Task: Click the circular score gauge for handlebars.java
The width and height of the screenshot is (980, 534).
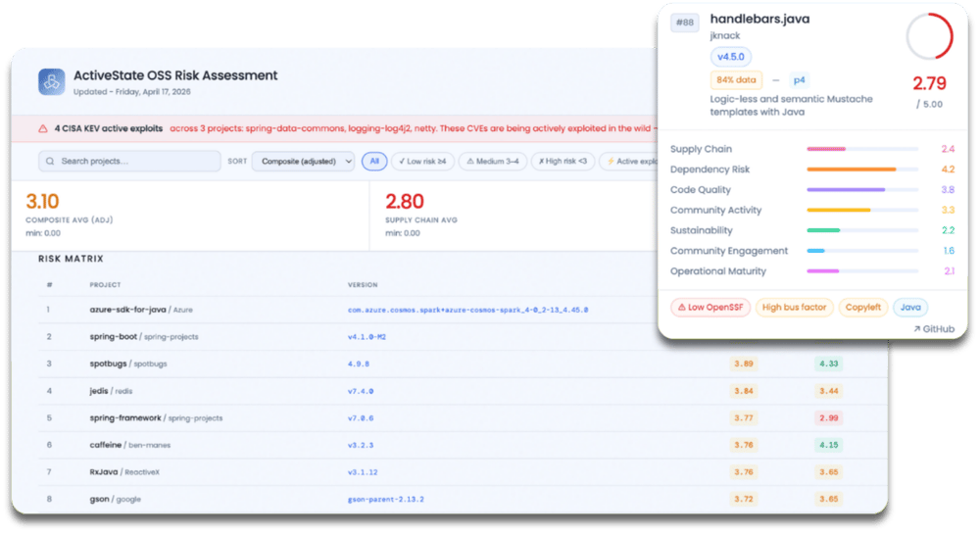Action: point(929,36)
